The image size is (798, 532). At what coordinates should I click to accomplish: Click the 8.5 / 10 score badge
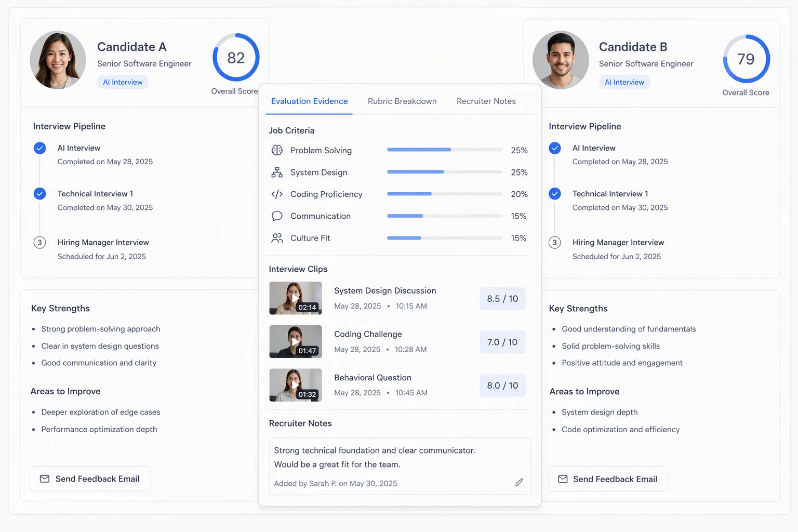[x=502, y=299]
